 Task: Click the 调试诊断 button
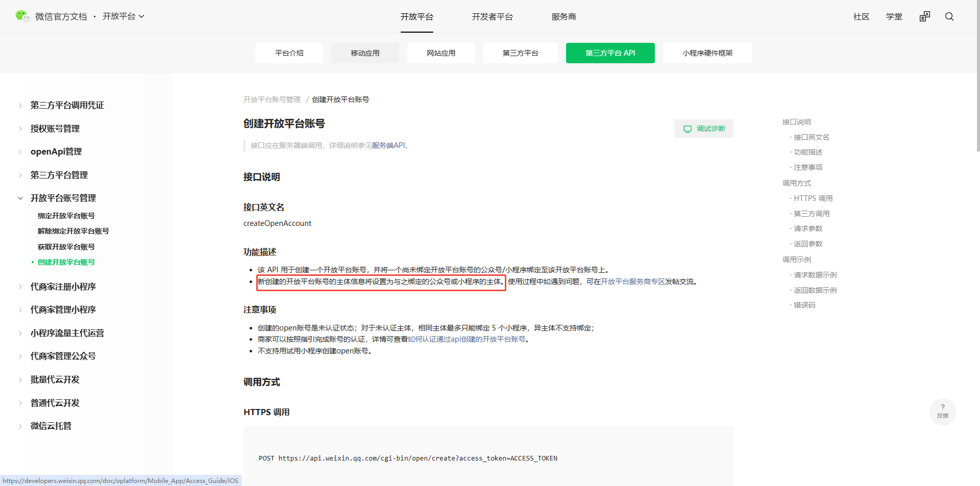coord(704,129)
